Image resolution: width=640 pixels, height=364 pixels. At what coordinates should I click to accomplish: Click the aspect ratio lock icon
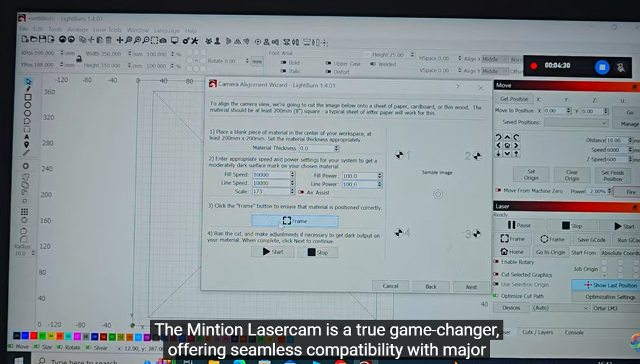(x=78, y=59)
